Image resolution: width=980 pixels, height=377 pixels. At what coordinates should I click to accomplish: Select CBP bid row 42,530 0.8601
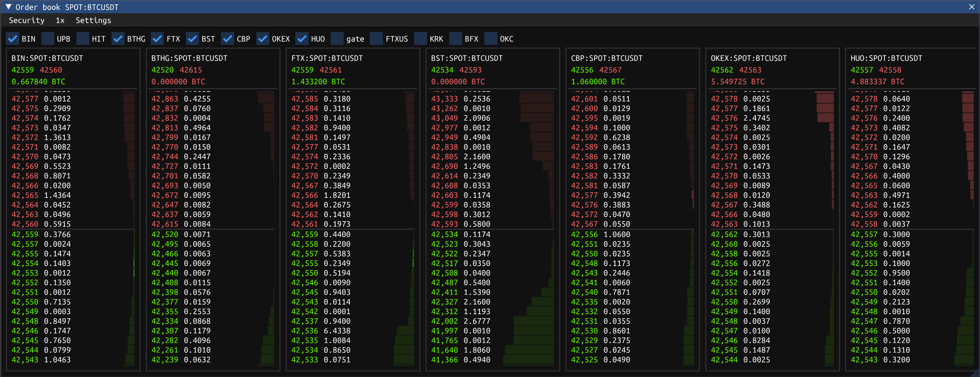coord(632,331)
